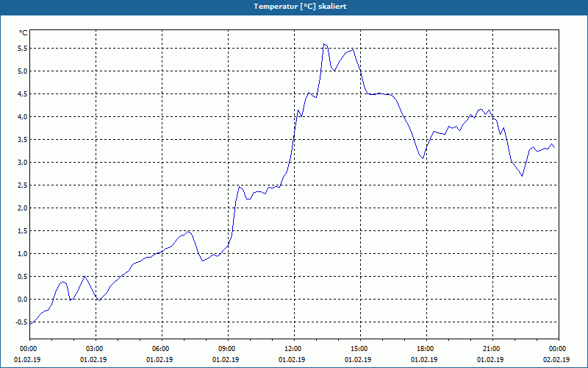Click the "0,0" y-axis label
This screenshot has width=588, height=368.
(x=23, y=300)
